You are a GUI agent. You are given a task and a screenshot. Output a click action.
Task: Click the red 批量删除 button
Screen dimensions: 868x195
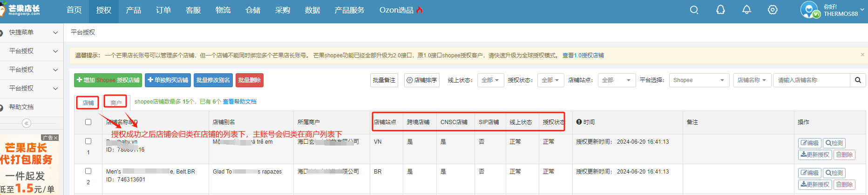250,80
